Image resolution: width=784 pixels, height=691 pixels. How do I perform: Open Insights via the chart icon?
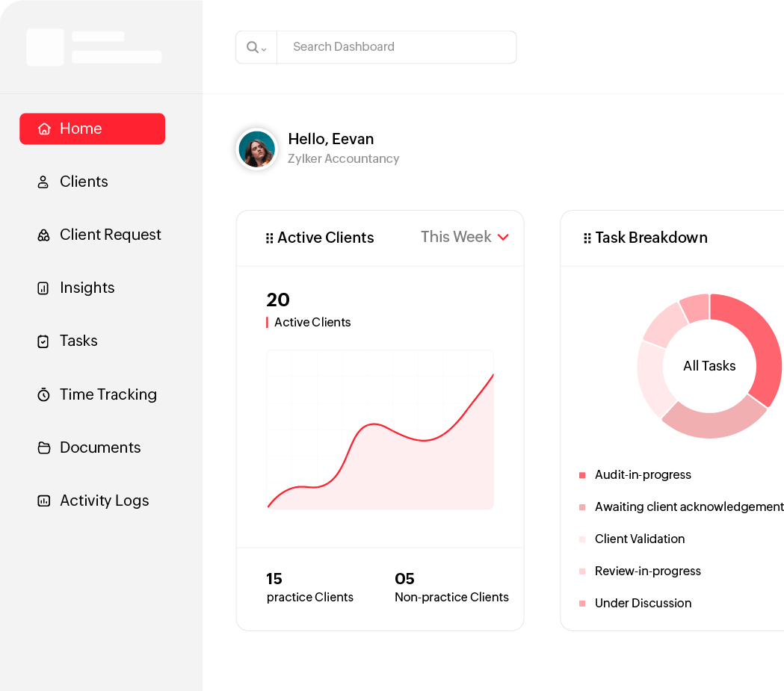click(x=43, y=288)
